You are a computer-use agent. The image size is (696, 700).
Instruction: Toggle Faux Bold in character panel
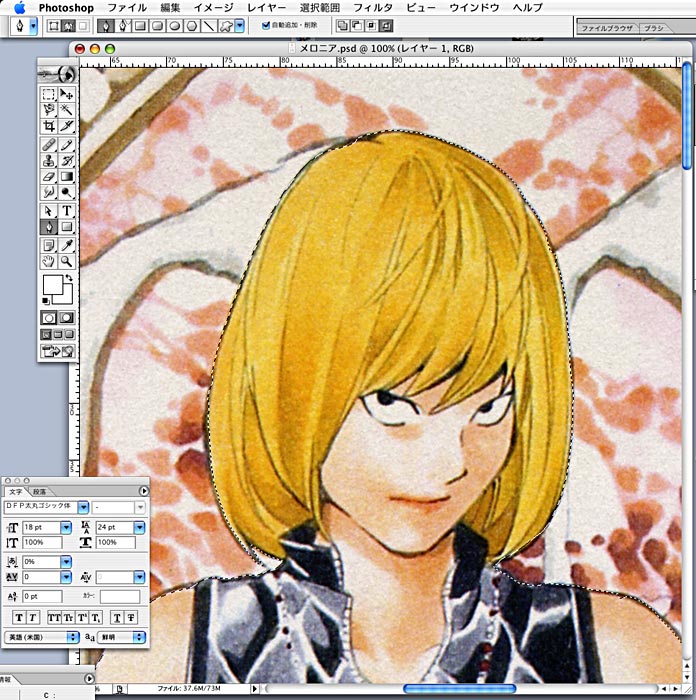[x=19, y=618]
